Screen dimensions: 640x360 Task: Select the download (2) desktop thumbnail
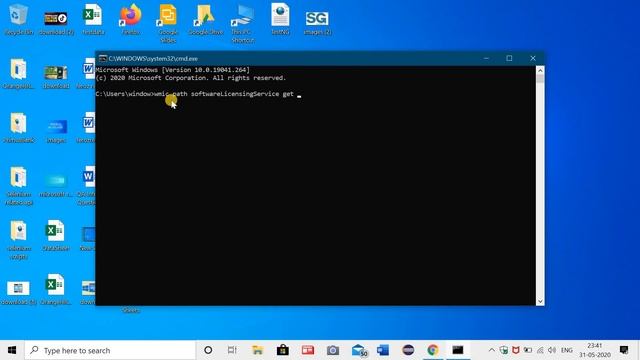pos(56,21)
